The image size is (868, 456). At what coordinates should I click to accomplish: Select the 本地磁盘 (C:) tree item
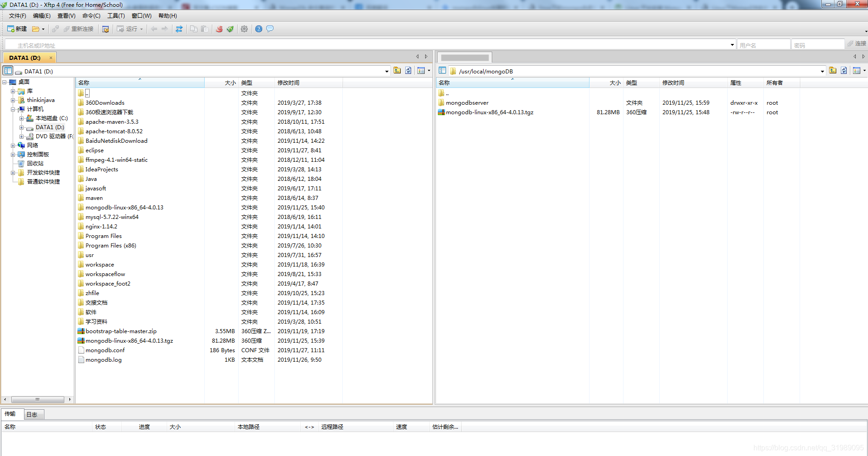click(x=52, y=118)
